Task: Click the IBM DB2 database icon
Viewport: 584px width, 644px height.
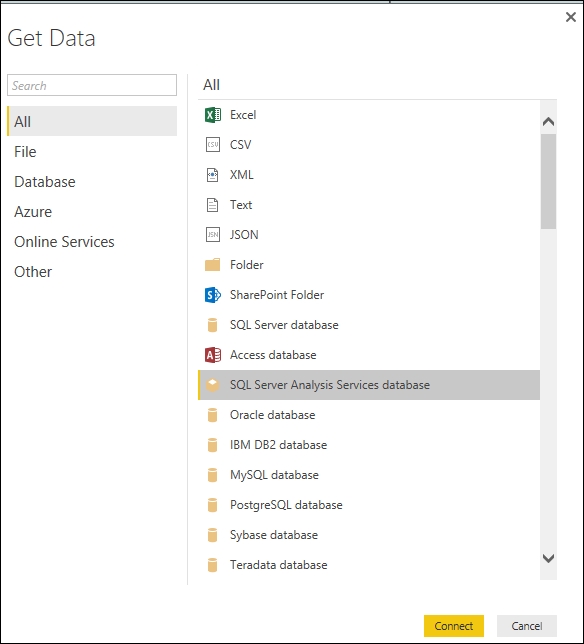Action: tap(212, 445)
